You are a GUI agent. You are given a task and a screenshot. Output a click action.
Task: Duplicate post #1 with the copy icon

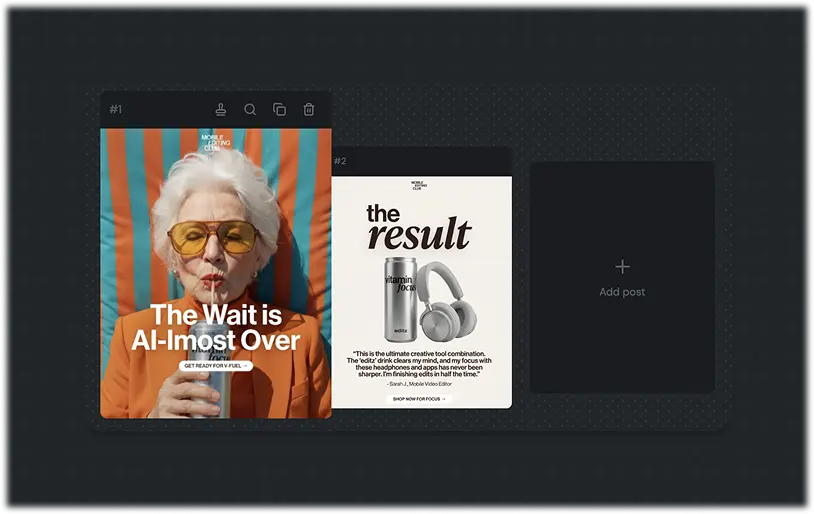tap(279, 110)
